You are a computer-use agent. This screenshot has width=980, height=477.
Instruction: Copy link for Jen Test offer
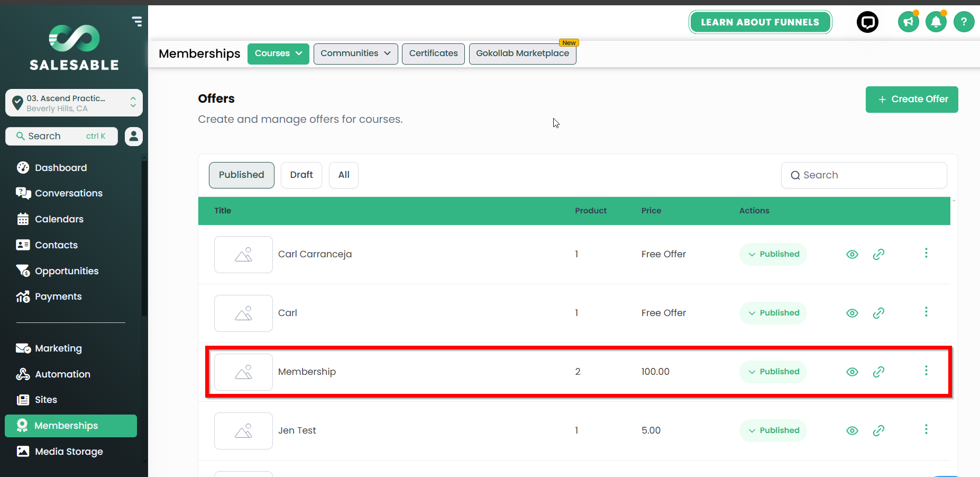(878, 430)
